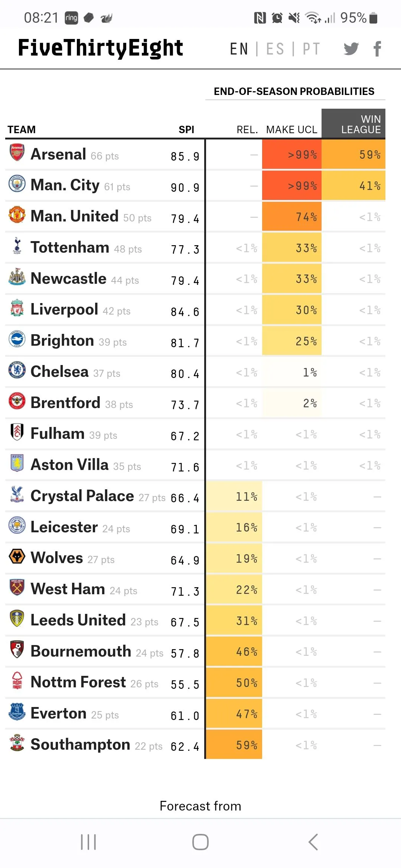Tap the Everton club crest
This screenshot has height=868, width=401.
pyautogui.click(x=17, y=711)
